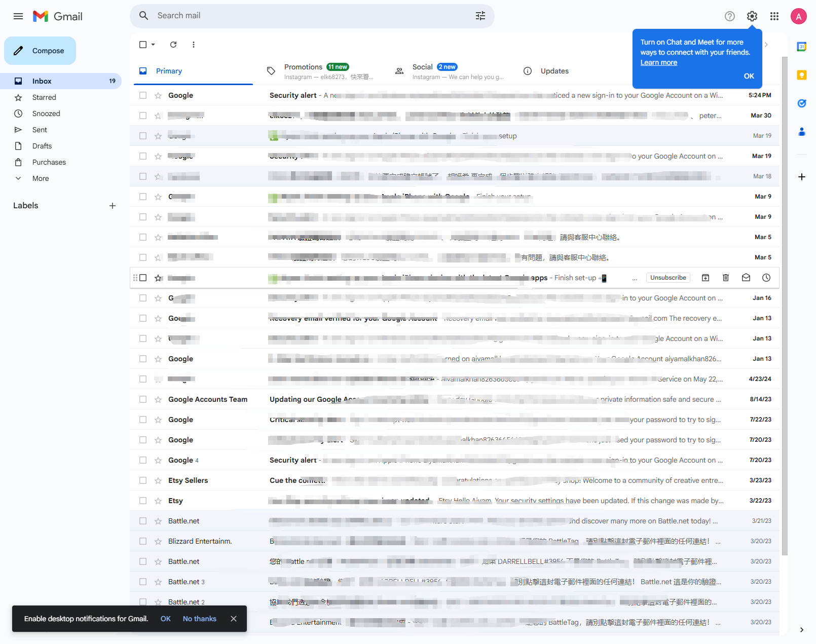
Task: Open the Google Accounts Team email
Action: (x=455, y=399)
